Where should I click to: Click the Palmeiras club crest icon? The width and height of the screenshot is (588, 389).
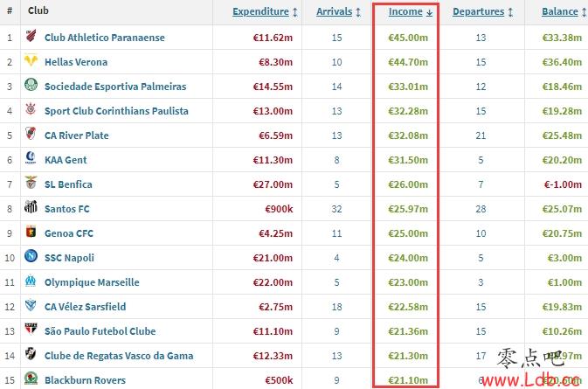click(31, 87)
